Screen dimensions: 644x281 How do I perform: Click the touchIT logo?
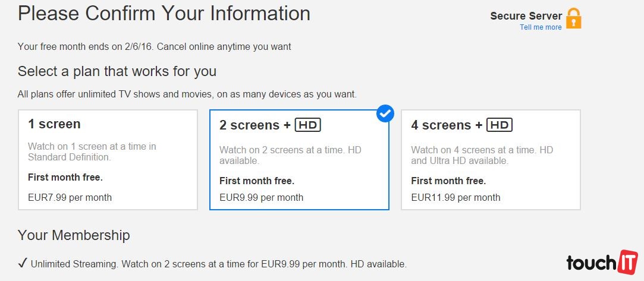[602, 262]
